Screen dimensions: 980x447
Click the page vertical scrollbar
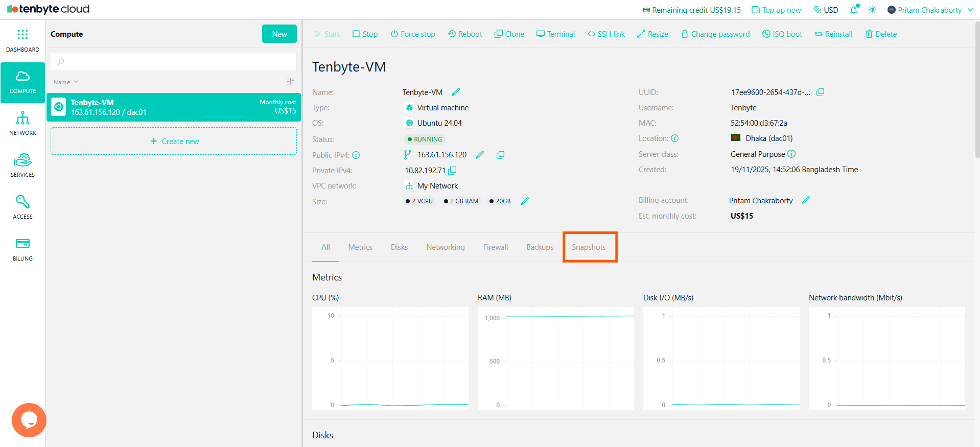point(977,89)
